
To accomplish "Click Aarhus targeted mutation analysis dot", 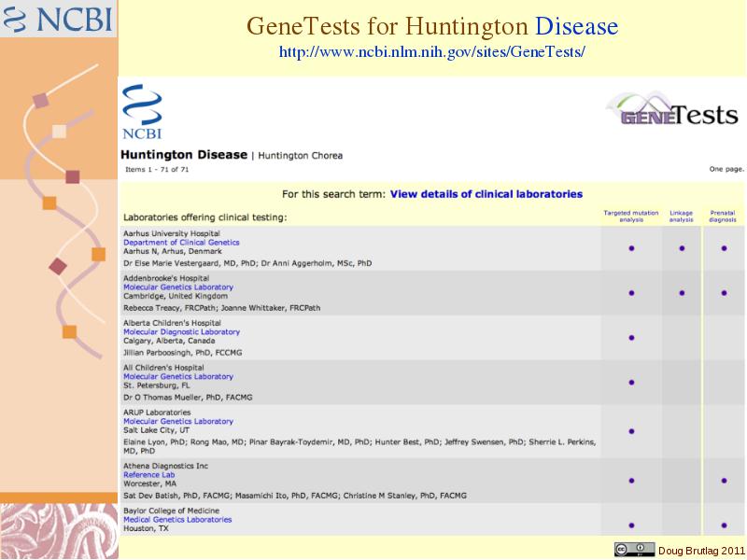I will click(632, 248).
